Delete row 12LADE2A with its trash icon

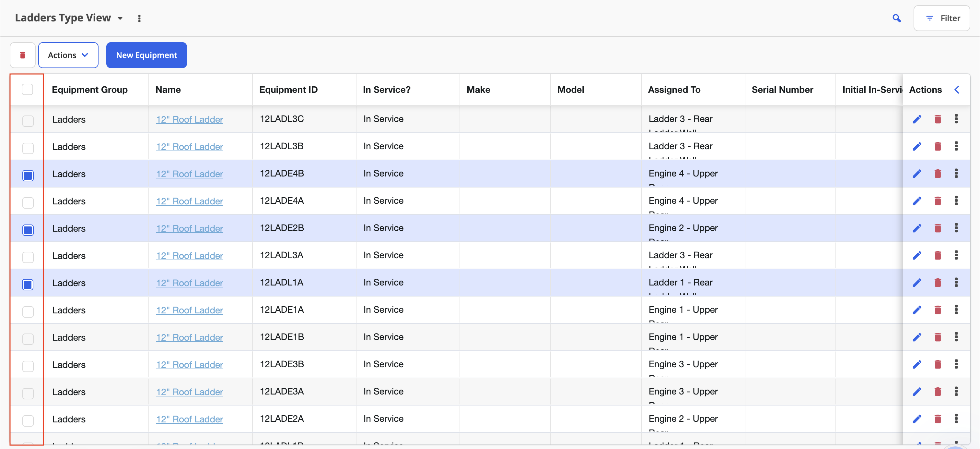pyautogui.click(x=938, y=419)
